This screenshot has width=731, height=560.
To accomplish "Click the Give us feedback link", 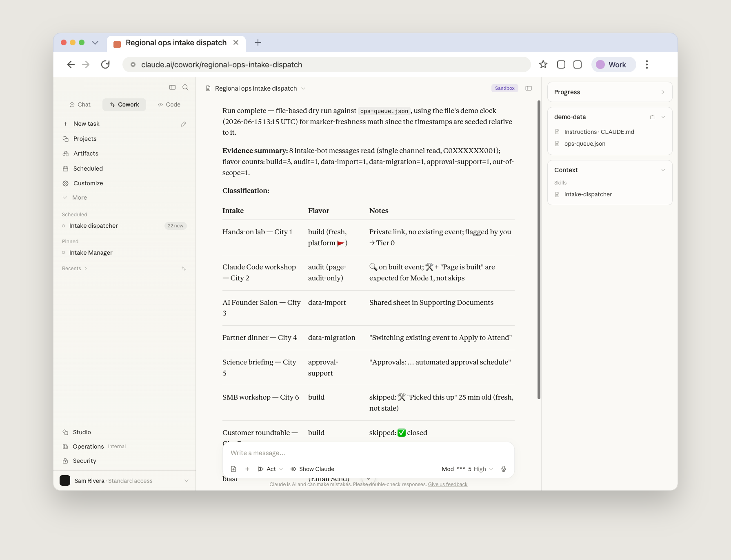I will click(448, 484).
